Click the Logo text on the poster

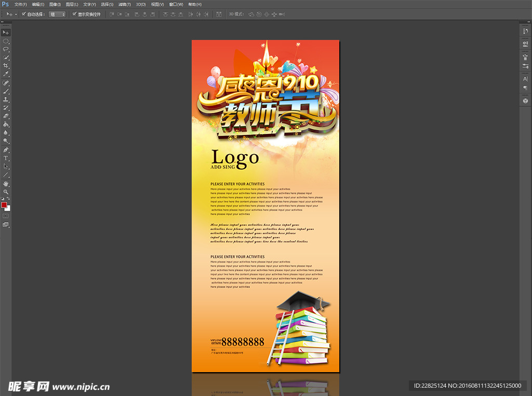coord(235,158)
